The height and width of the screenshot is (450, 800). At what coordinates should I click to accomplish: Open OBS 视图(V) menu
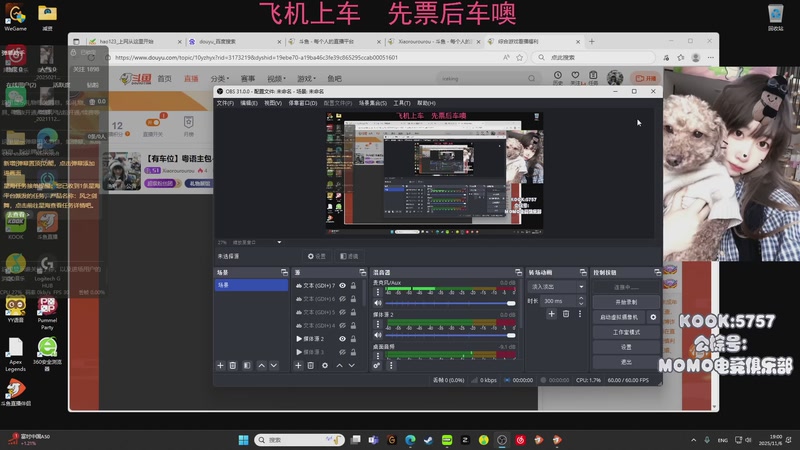[x=273, y=103]
